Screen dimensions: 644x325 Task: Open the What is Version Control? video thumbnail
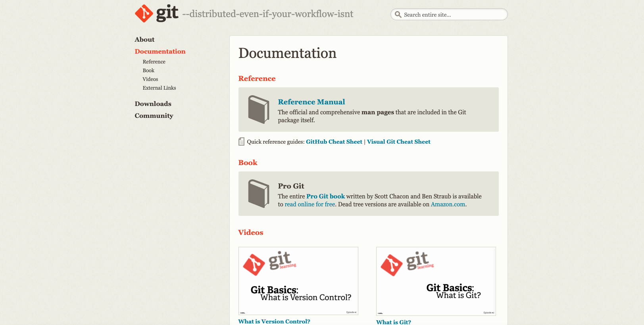[x=298, y=281]
